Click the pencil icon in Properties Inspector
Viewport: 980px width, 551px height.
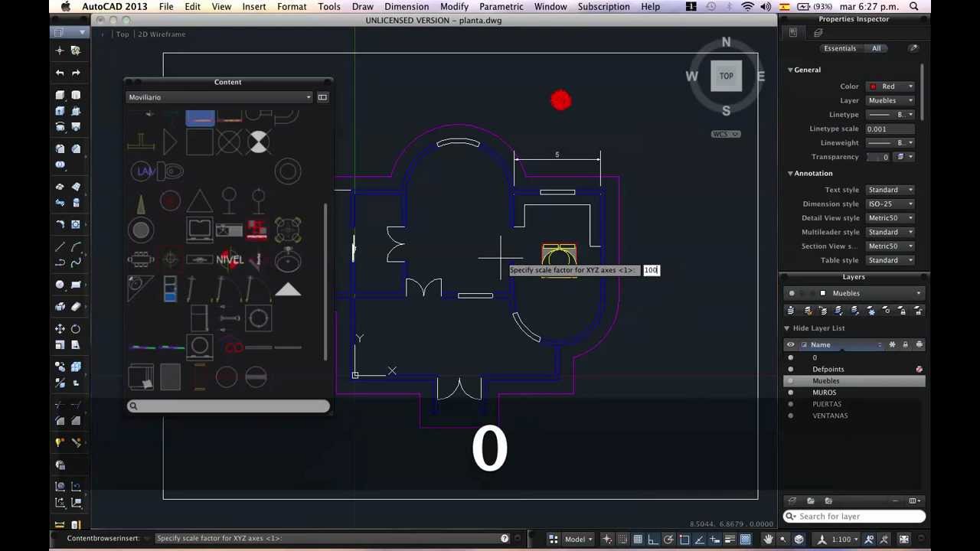click(913, 48)
